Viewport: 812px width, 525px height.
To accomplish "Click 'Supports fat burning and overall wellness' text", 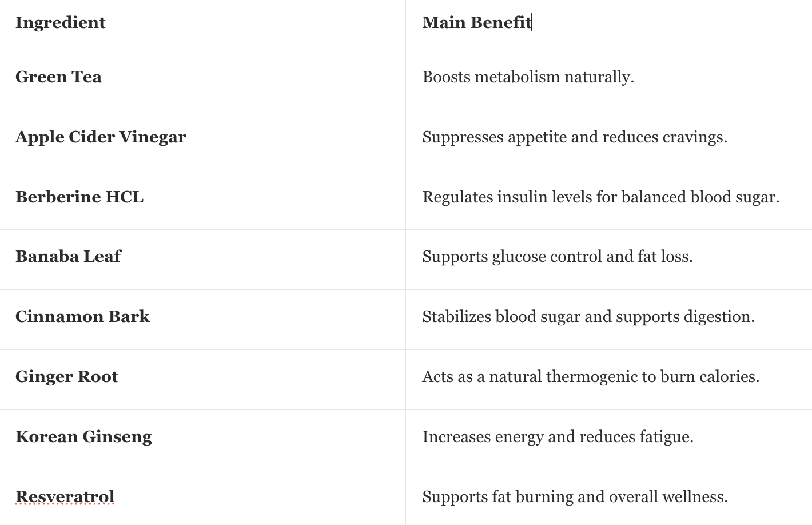I will [x=575, y=497].
